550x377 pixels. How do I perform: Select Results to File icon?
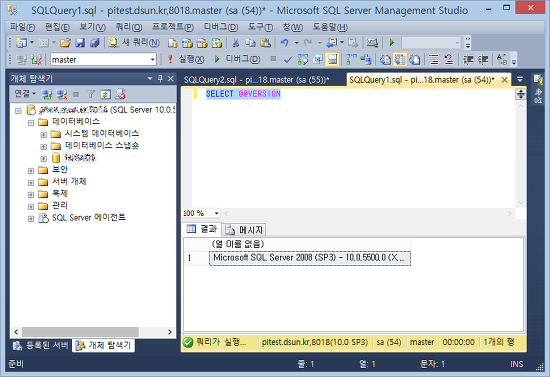pos(415,60)
